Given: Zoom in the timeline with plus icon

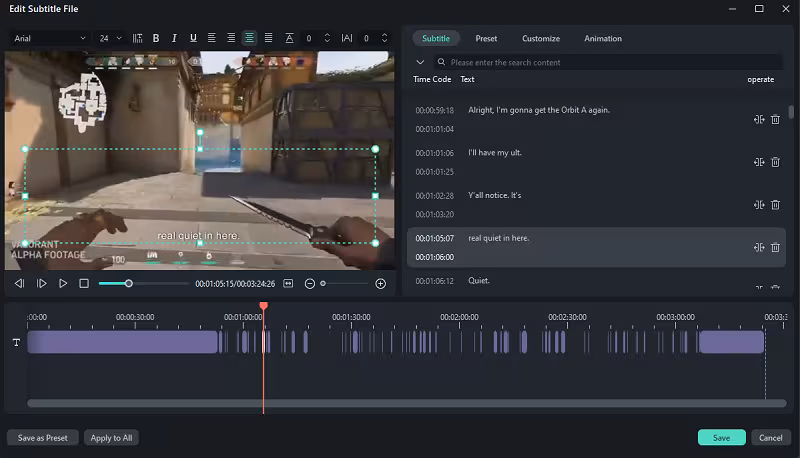Looking at the screenshot, I should click(x=381, y=284).
